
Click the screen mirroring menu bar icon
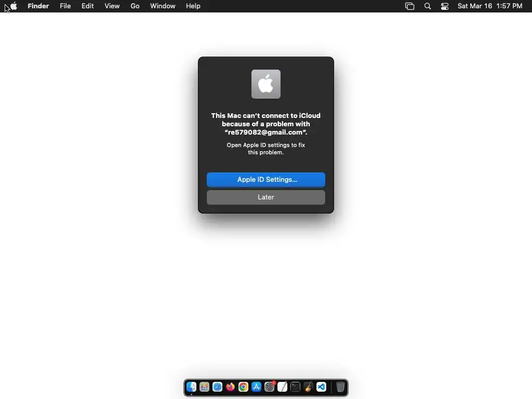tap(409, 6)
